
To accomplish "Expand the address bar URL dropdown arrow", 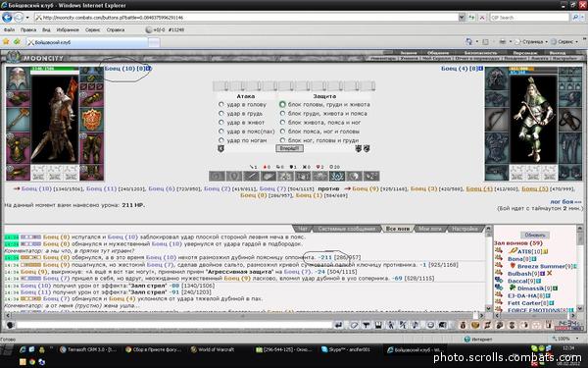I will coord(462,18).
